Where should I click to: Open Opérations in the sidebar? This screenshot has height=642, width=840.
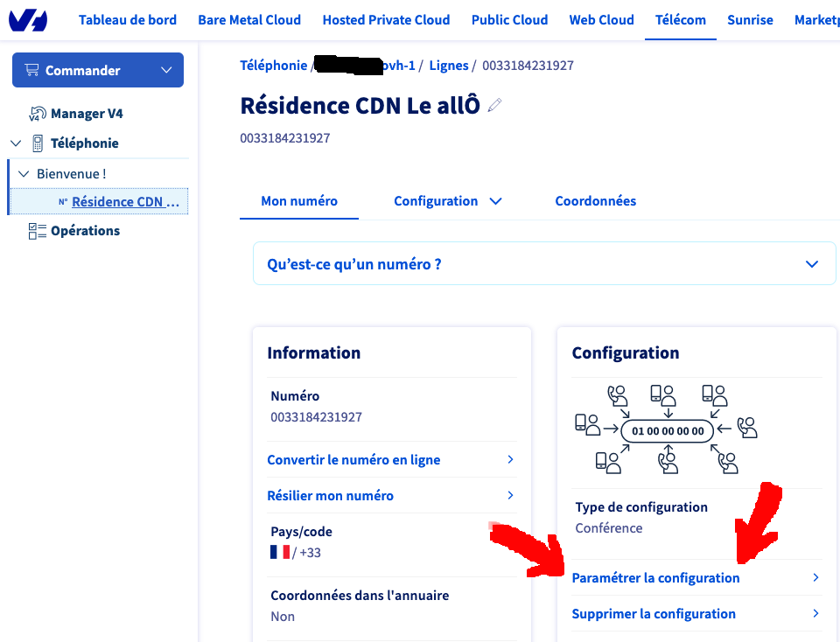pyautogui.click(x=85, y=231)
